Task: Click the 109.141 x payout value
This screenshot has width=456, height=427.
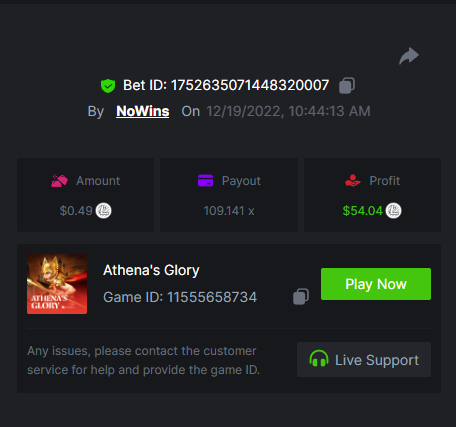Action: pos(229,211)
